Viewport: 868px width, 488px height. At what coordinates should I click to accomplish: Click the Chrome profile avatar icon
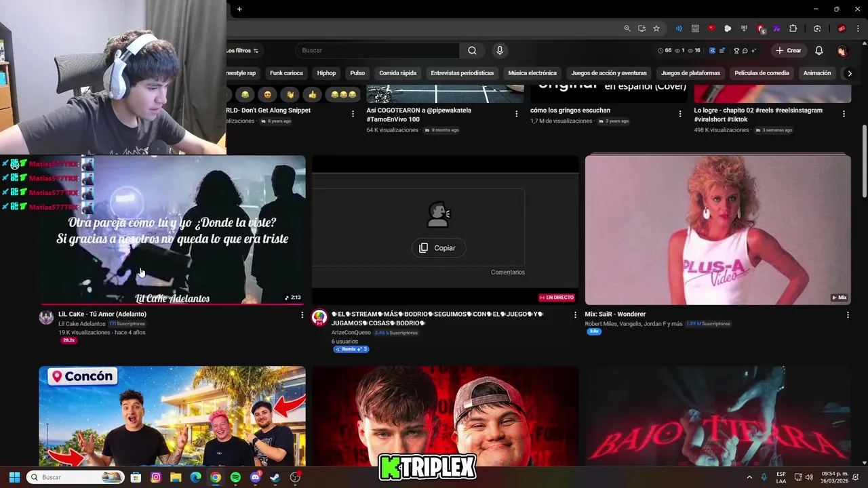[842, 28]
